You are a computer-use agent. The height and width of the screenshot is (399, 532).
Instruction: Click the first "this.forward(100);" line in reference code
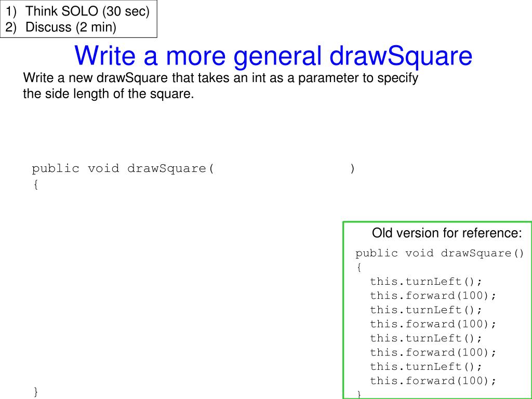[433, 296]
